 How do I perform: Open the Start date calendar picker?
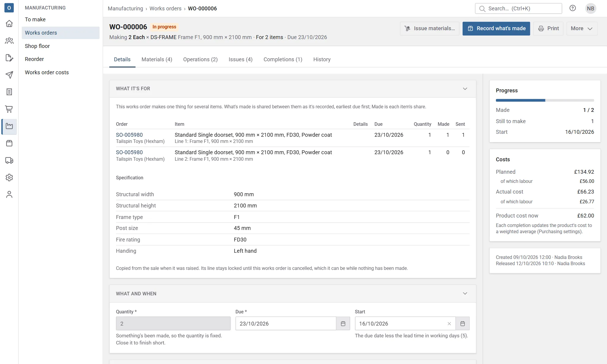point(462,323)
